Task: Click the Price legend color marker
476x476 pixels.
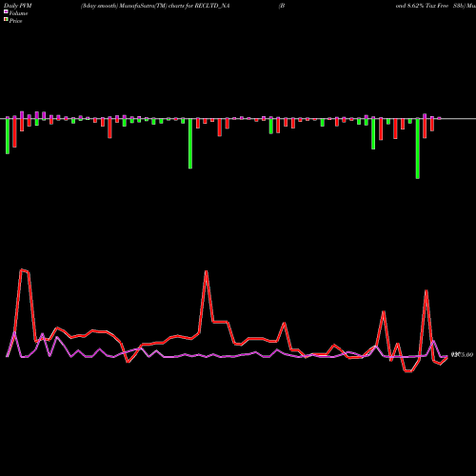Action: pyautogui.click(x=6, y=20)
